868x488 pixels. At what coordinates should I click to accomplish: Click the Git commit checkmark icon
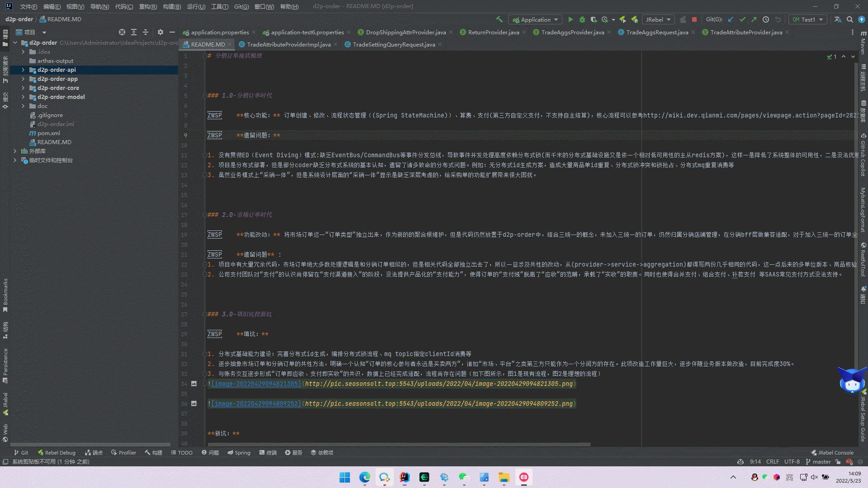742,19
